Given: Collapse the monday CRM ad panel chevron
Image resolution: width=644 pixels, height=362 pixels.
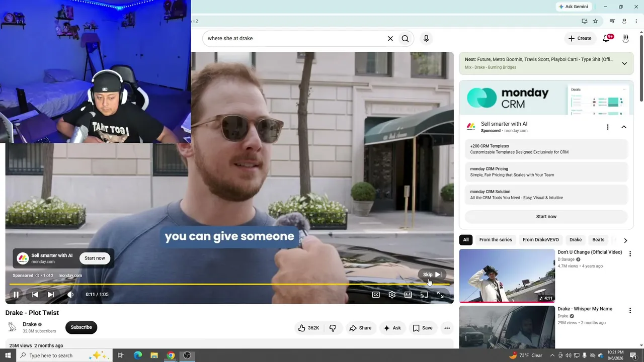Looking at the screenshot, I should click(x=624, y=127).
